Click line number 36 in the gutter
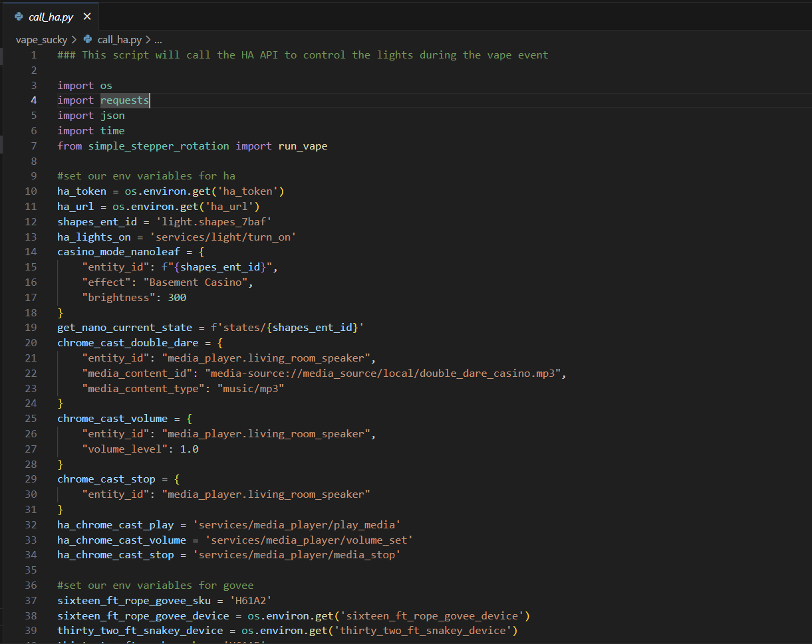The height and width of the screenshot is (644, 812). click(x=31, y=586)
